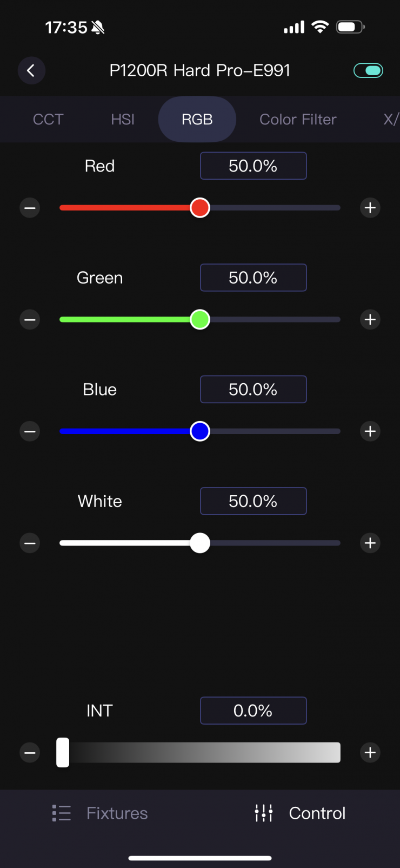Open the Fixtures list
Screen dimensions: 400x868
click(x=101, y=813)
